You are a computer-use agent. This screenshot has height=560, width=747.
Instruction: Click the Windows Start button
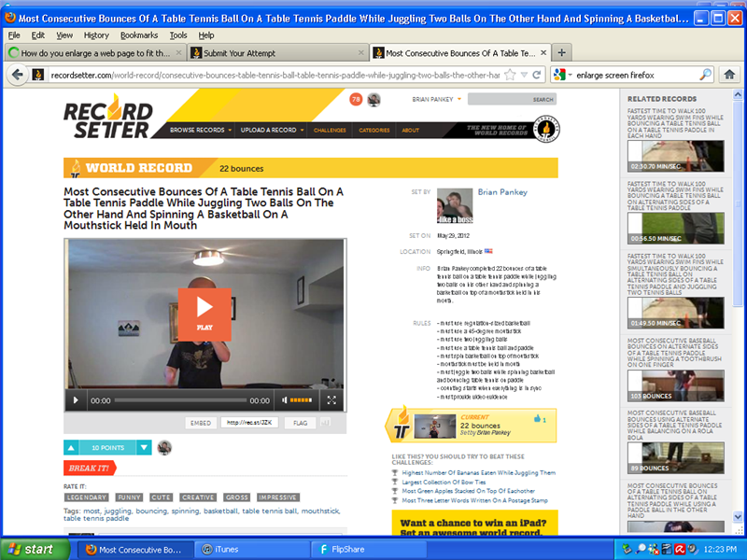click(35, 550)
